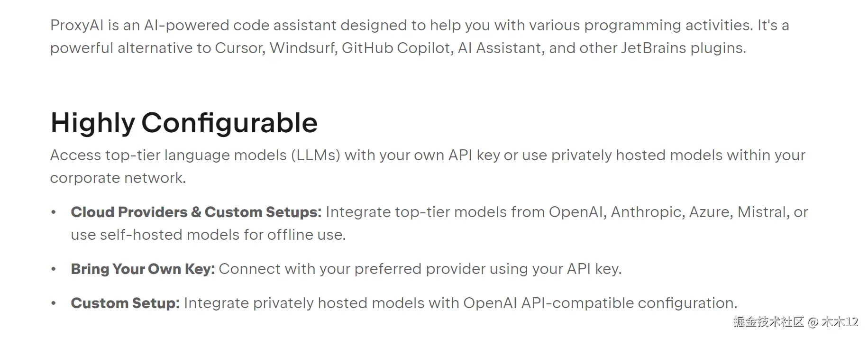The width and height of the screenshot is (868, 338).
Task: Click the bullet dot before "Custom Setup"
Action: (54, 303)
